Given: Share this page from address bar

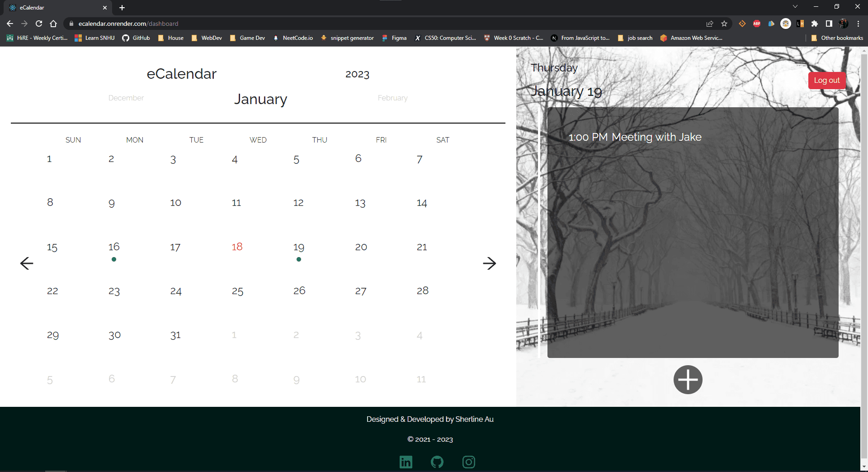Looking at the screenshot, I should 710,24.
